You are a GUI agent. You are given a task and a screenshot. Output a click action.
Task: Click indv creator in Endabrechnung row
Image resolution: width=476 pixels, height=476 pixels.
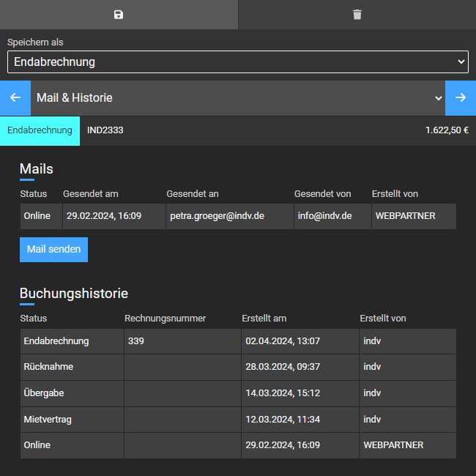click(x=372, y=341)
